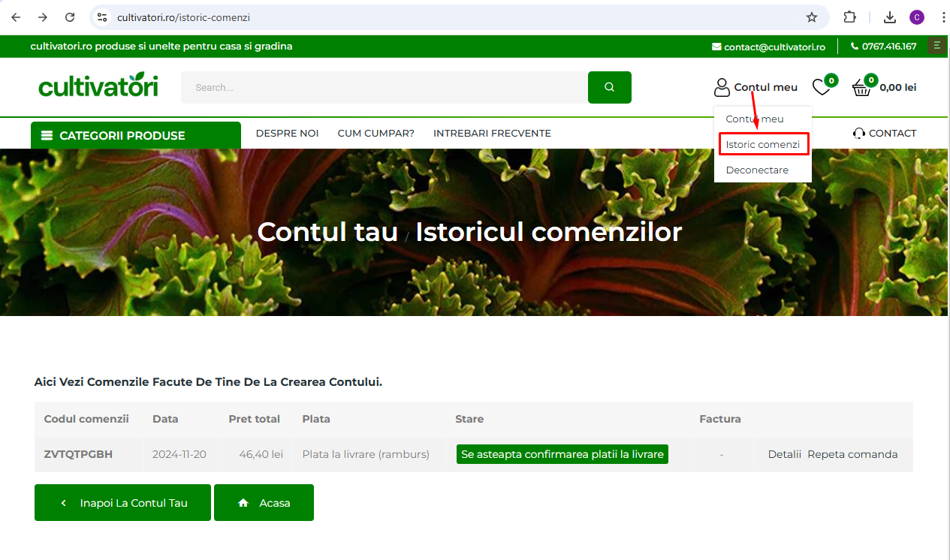Click the address bar URL
950x560 pixels.
click(183, 17)
